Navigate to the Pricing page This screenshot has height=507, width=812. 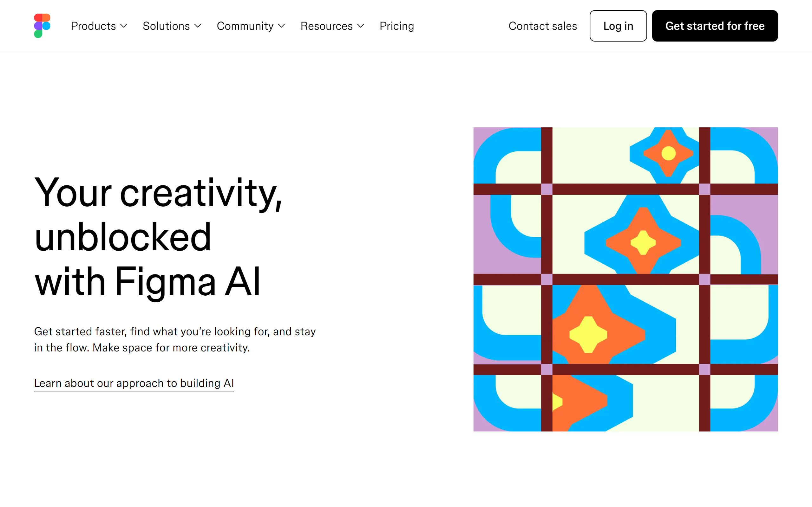click(x=397, y=26)
